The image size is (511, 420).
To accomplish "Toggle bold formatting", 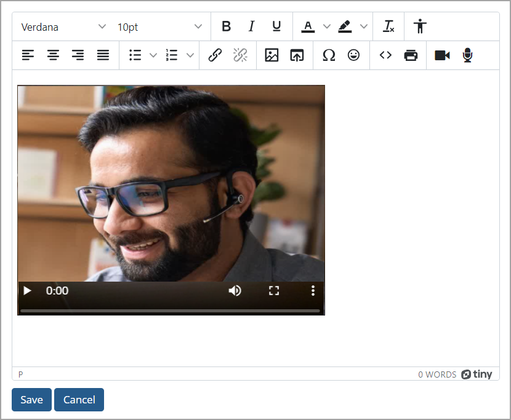I will (x=226, y=26).
